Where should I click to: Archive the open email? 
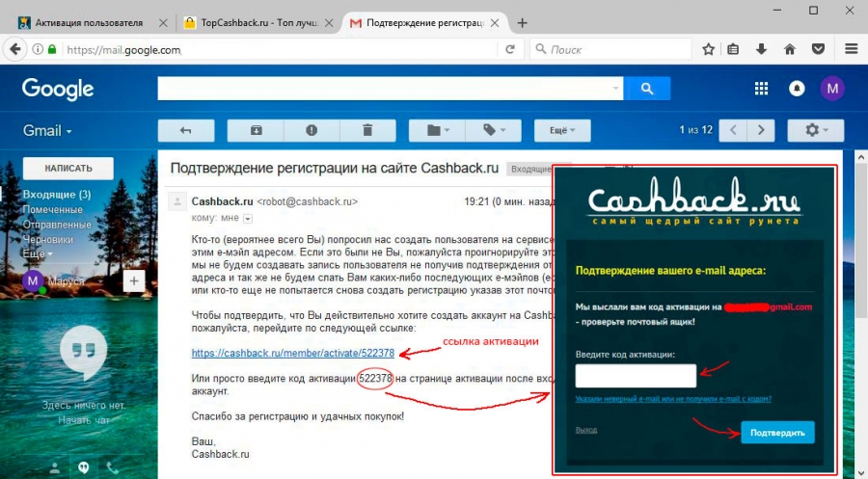coord(256,130)
